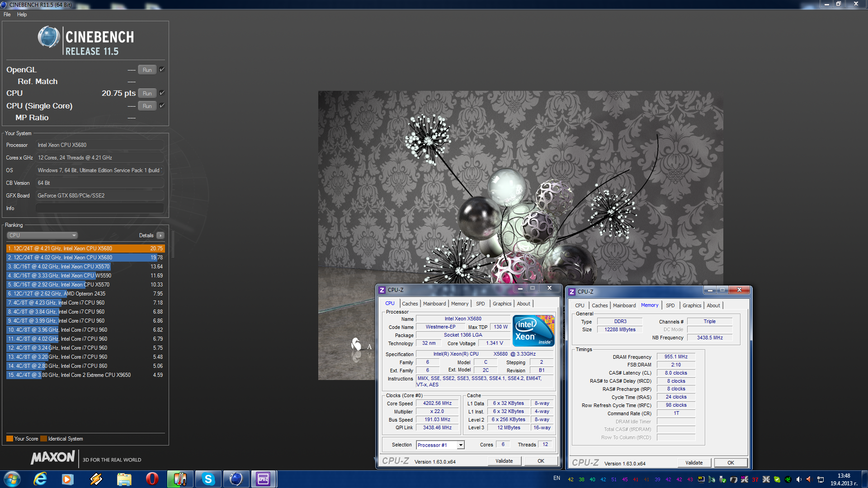Click the Cinebench sphere taskbar icon
Image resolution: width=868 pixels, height=488 pixels.
[236, 479]
